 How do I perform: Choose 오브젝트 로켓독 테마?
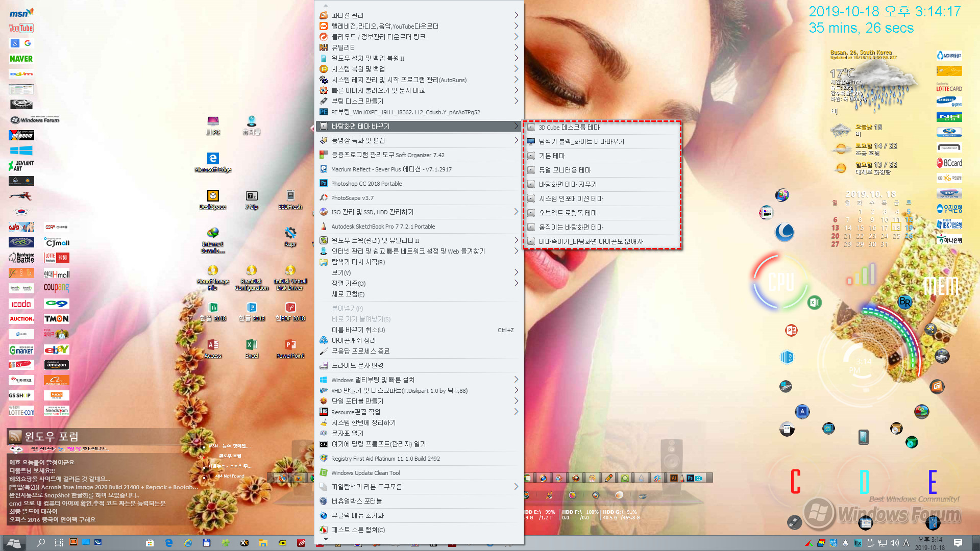pyautogui.click(x=603, y=213)
